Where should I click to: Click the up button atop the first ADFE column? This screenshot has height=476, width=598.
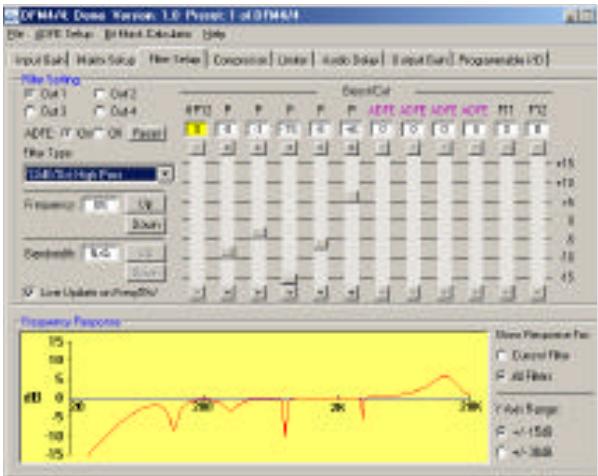coord(382,147)
